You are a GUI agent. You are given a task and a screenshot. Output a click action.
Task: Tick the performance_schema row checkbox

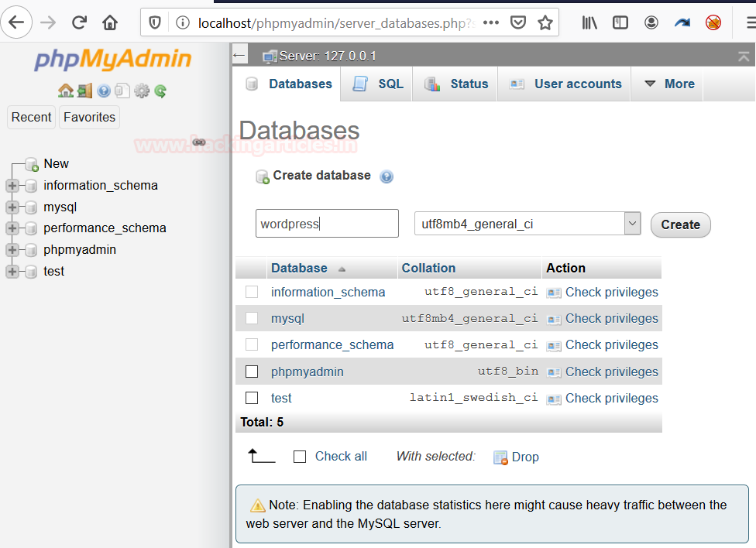[252, 344]
